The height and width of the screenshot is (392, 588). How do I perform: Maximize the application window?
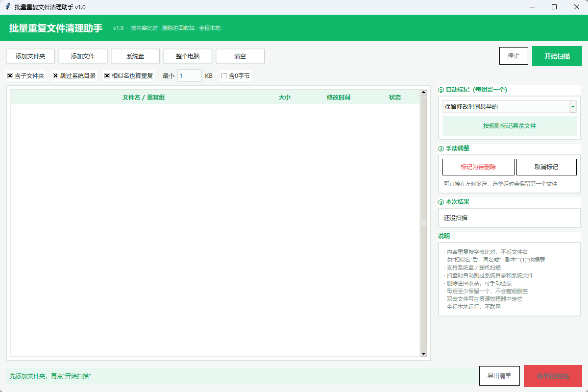(x=554, y=7)
